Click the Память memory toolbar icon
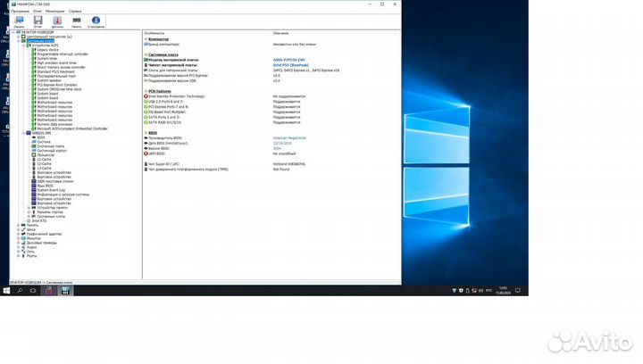 76,22
